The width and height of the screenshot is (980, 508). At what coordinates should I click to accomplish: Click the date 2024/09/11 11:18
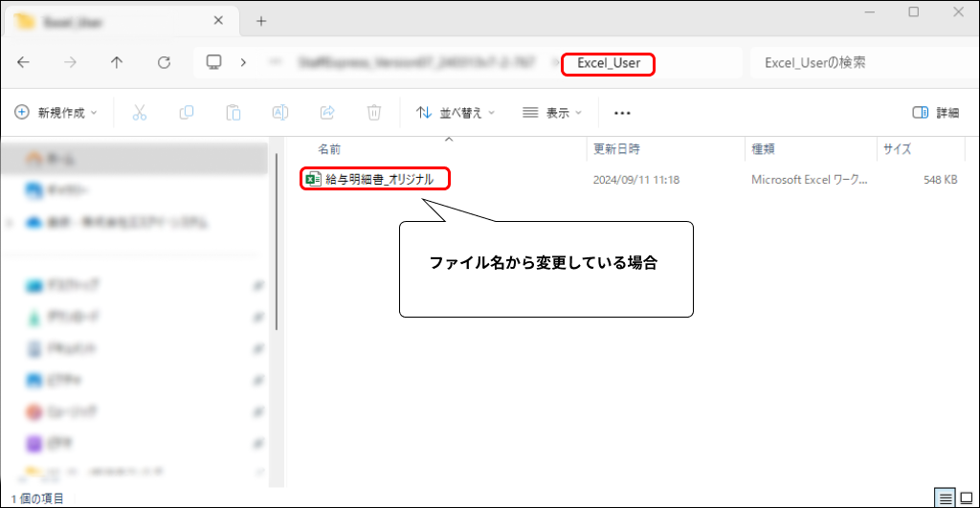click(x=636, y=180)
